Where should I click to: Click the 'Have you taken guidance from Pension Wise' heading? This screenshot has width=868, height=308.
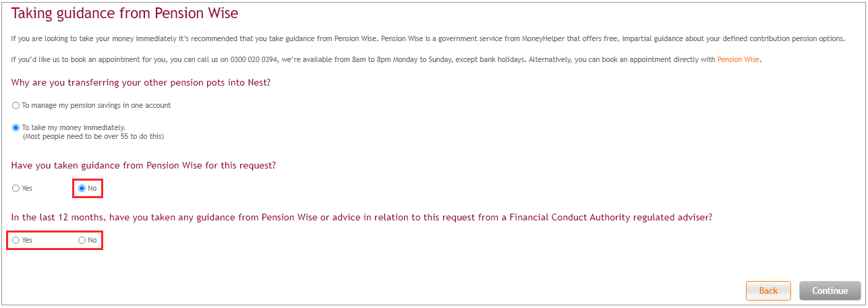click(x=144, y=165)
